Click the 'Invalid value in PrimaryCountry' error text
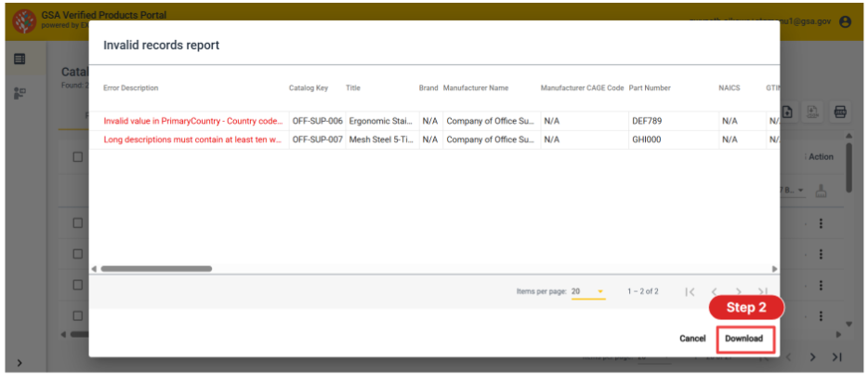The height and width of the screenshot is (375, 868). tap(193, 121)
